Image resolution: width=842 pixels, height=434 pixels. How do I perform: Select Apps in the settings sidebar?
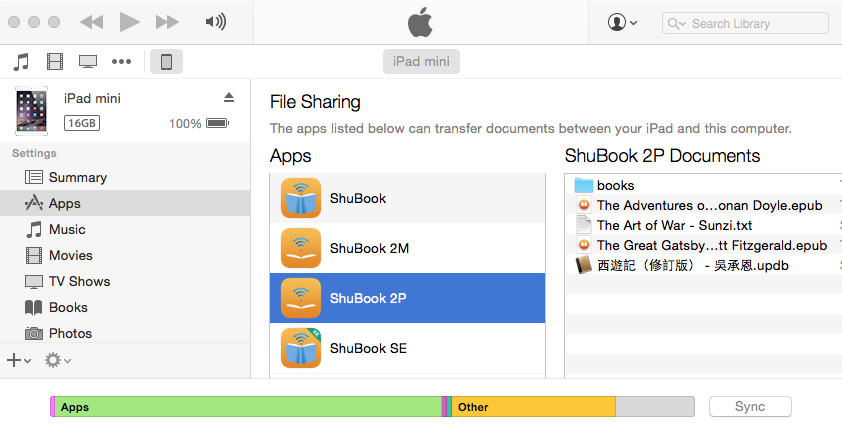click(125, 203)
